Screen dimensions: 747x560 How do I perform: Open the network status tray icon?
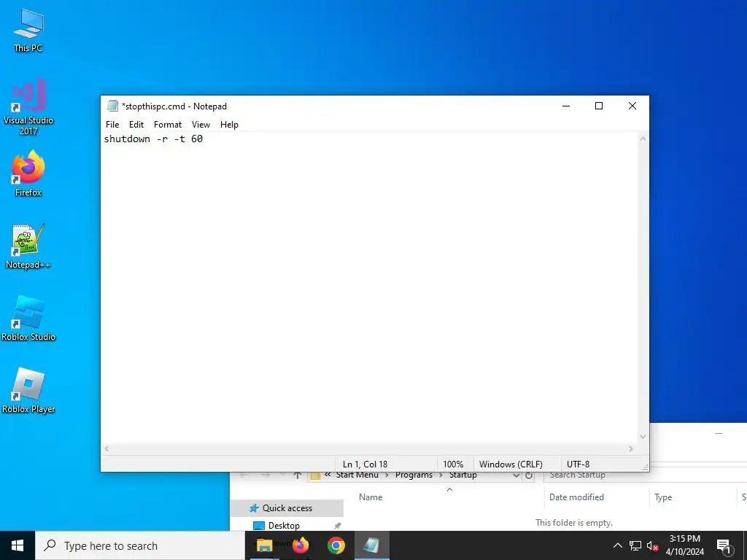tap(635, 545)
